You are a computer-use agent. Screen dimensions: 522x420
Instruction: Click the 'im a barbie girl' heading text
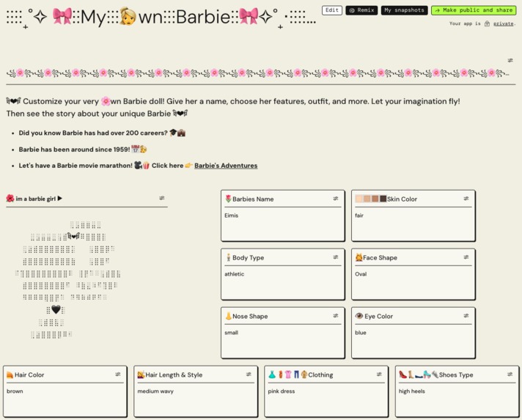point(36,199)
